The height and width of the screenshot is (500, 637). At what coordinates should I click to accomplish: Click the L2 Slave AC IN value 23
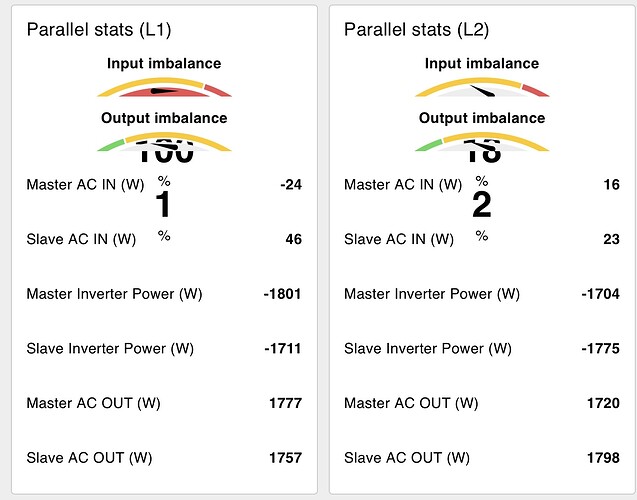click(611, 239)
